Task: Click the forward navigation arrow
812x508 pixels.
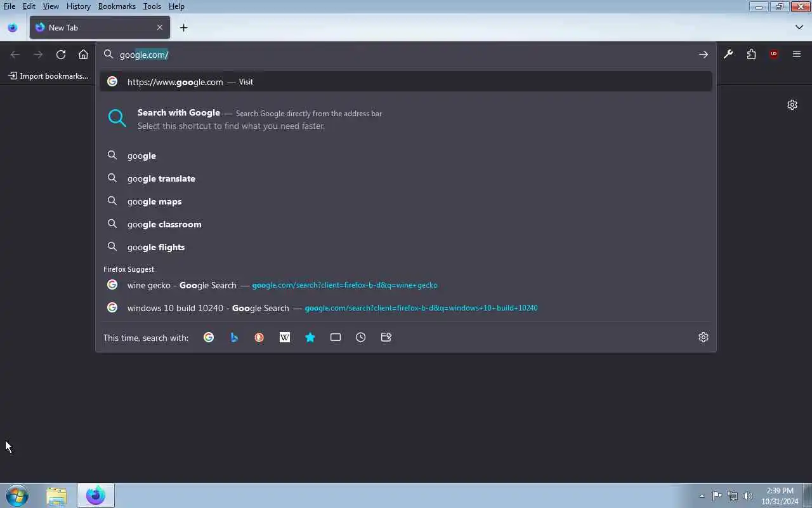Action: point(38,55)
